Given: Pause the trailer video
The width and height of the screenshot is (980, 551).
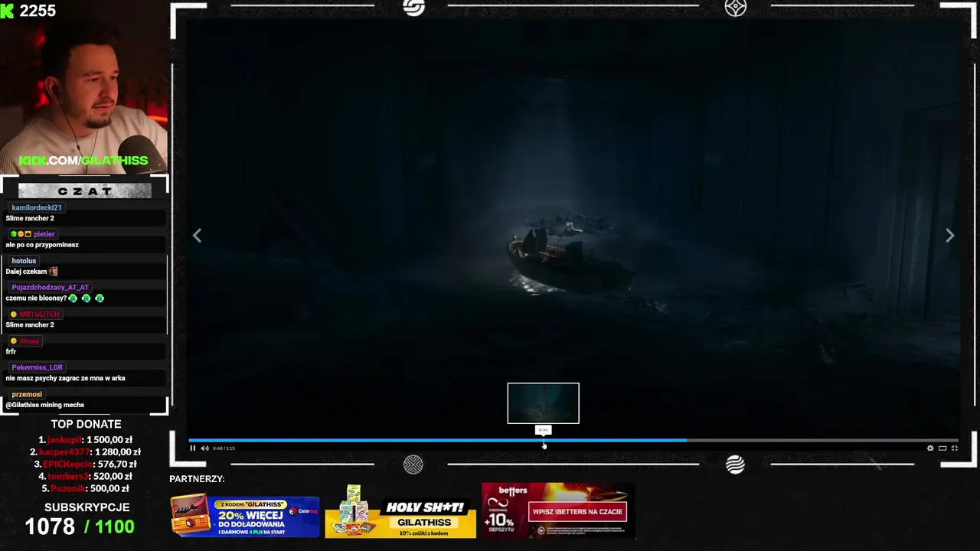Looking at the screenshot, I should pos(193,448).
